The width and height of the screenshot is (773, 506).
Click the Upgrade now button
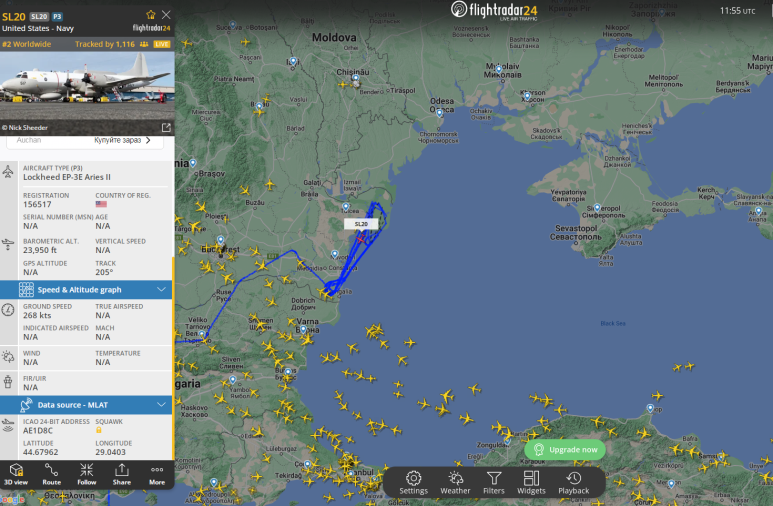[x=565, y=450]
